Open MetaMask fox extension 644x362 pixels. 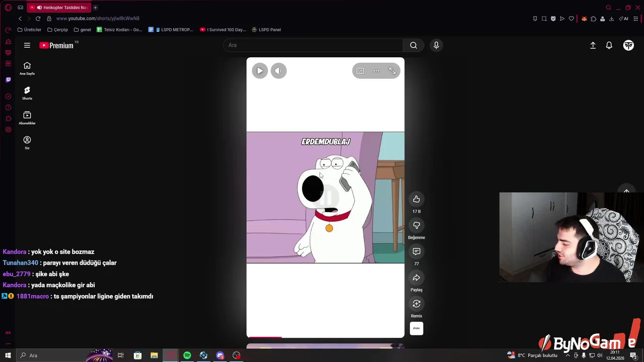[584, 19]
